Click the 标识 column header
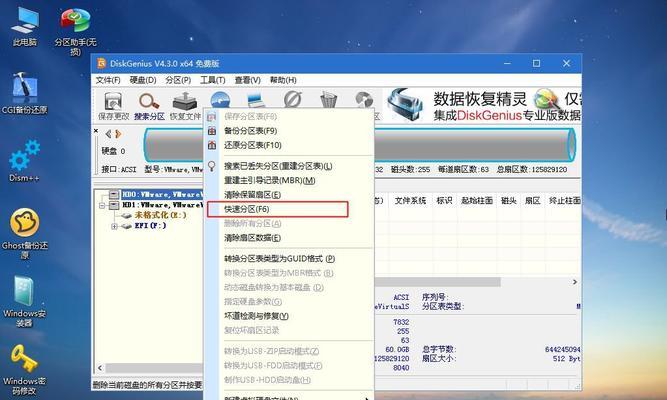Image resolution: width=667 pixels, height=400 pixels. 444,200
